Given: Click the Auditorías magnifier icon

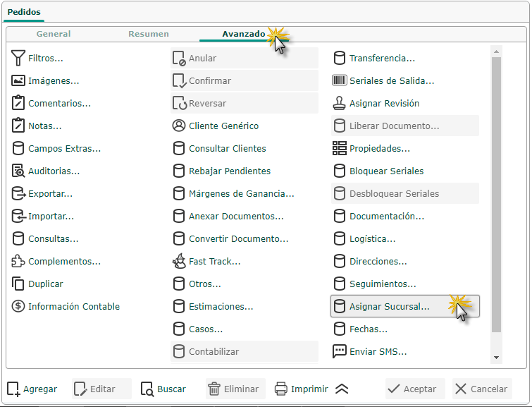Looking at the screenshot, I should point(18,171).
